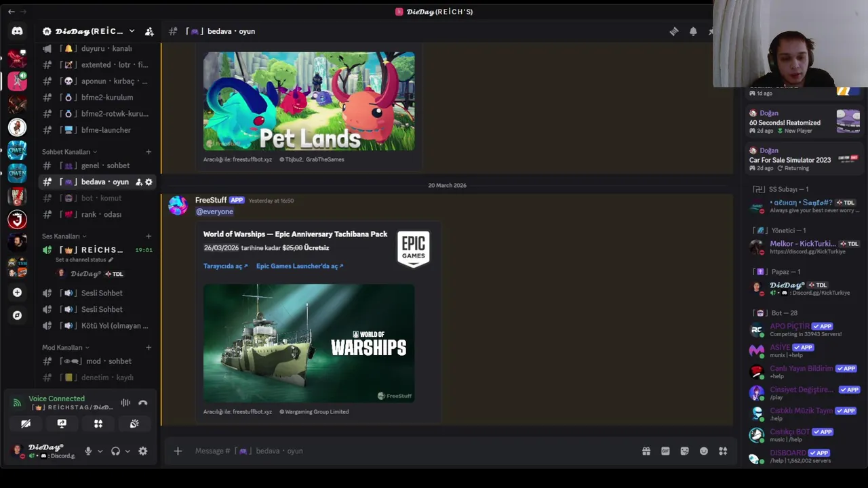Open Doğan's 60 Seconds! Reatomized activity

click(806, 122)
